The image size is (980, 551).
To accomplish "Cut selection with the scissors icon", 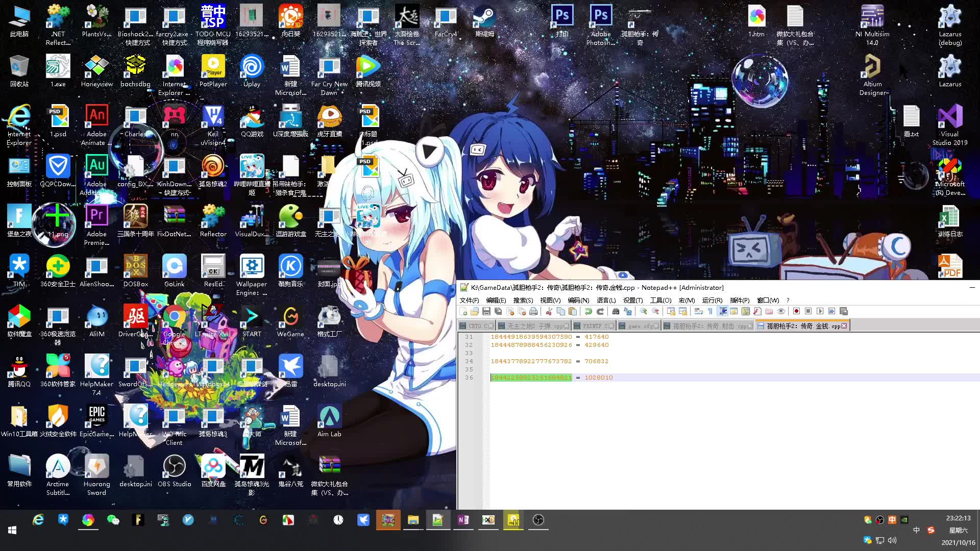I will [x=549, y=311].
